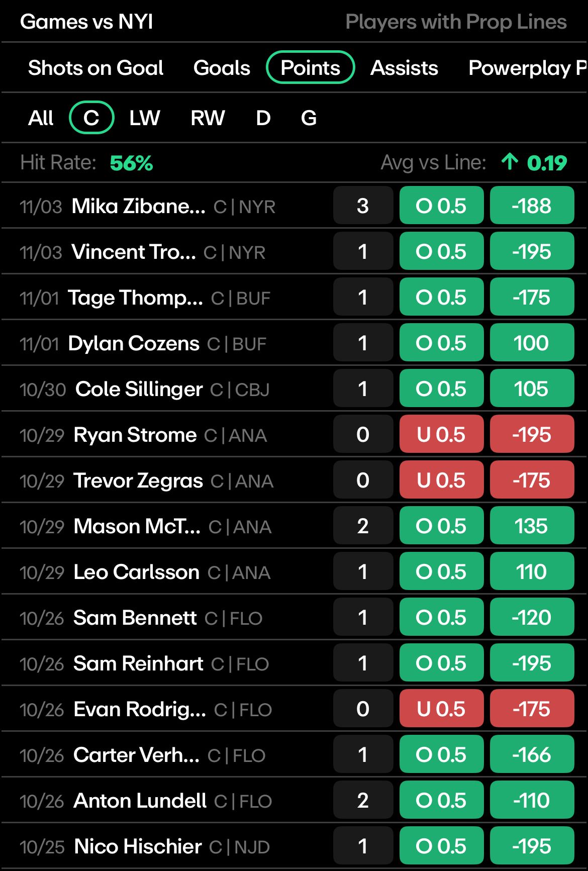The width and height of the screenshot is (588, 871).
Task: Filter by G position
Action: click(309, 118)
